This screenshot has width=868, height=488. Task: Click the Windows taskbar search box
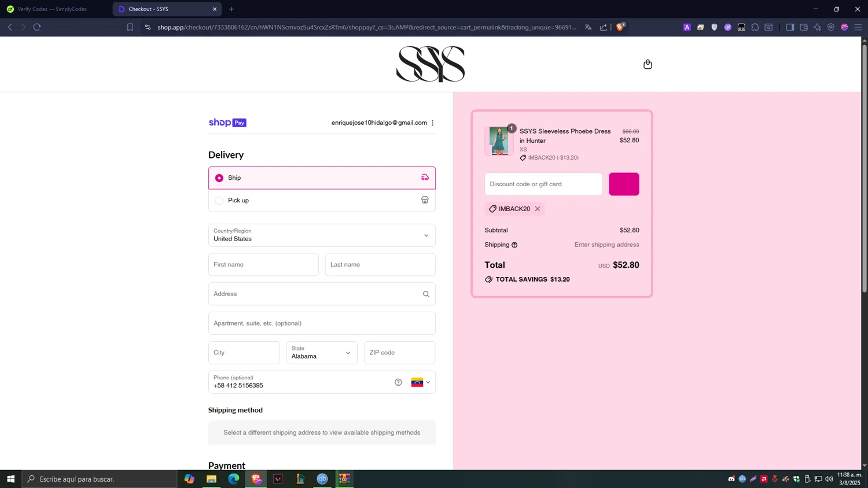click(100, 479)
